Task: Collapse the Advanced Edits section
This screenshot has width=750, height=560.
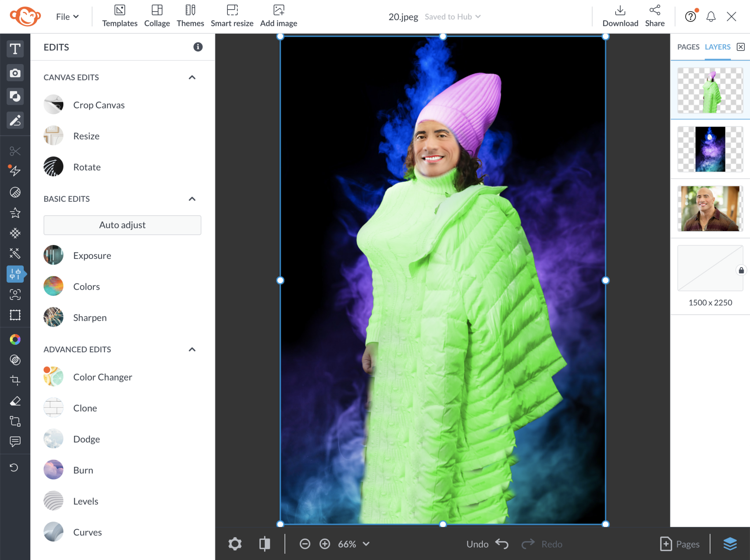Action: [x=192, y=349]
